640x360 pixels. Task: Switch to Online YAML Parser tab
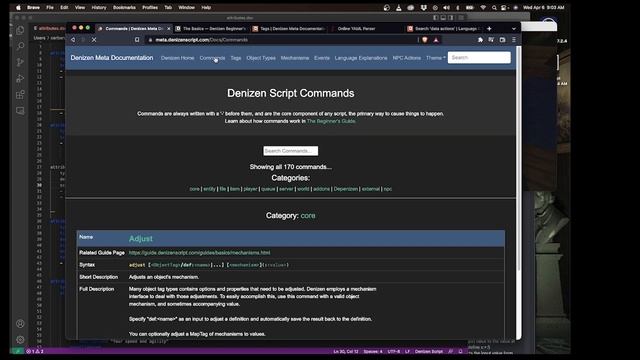(356, 29)
